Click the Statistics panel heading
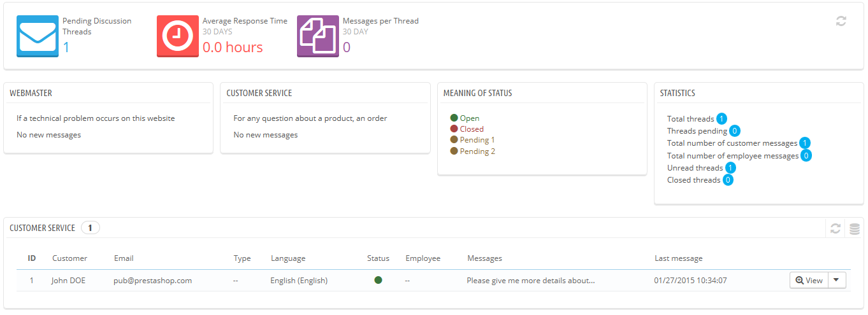The width and height of the screenshot is (868, 315). click(x=677, y=93)
